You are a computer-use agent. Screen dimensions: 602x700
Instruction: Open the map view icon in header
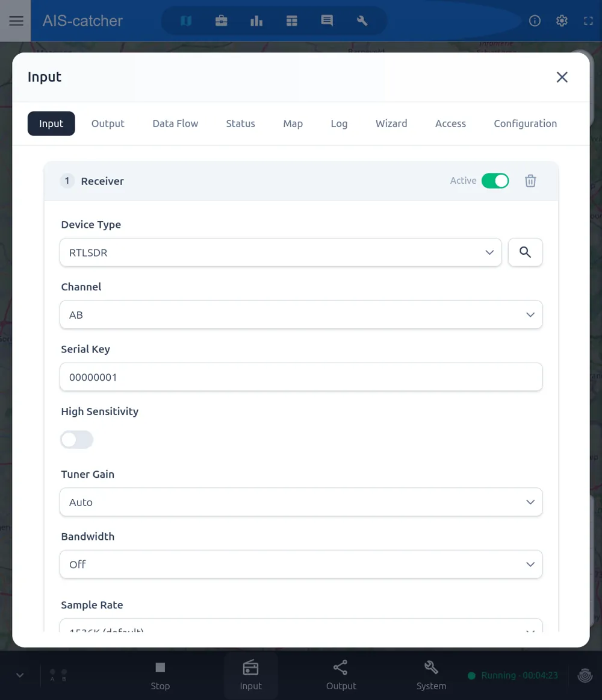coord(186,20)
